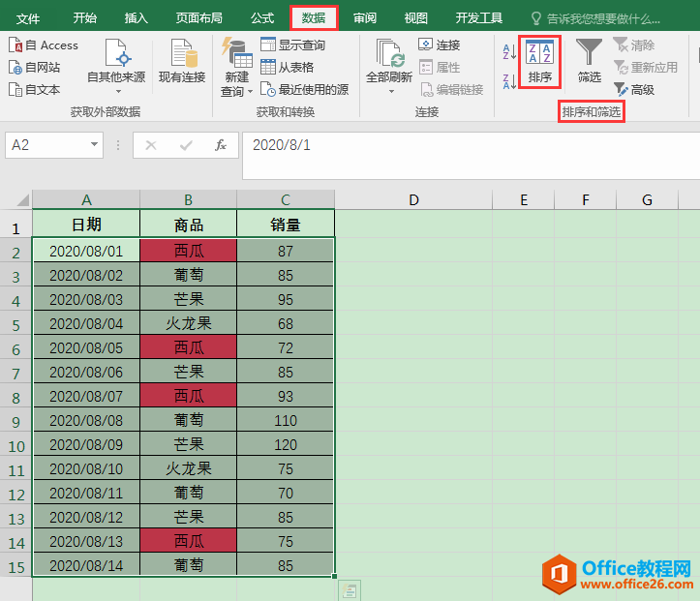The height and width of the screenshot is (601, 700).
Task: Open Quick Analysis icon below table
Action: pos(350,590)
